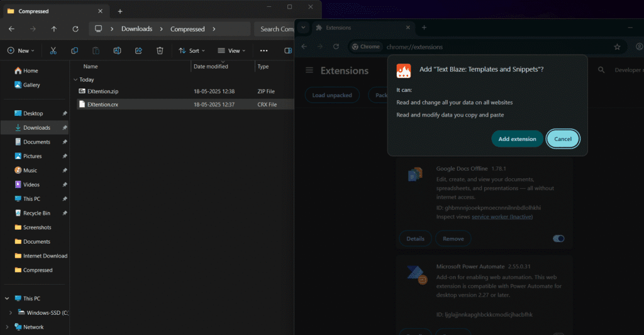Open Extensions hamburger main menu
Screen dimensions: 644x335
click(309, 71)
